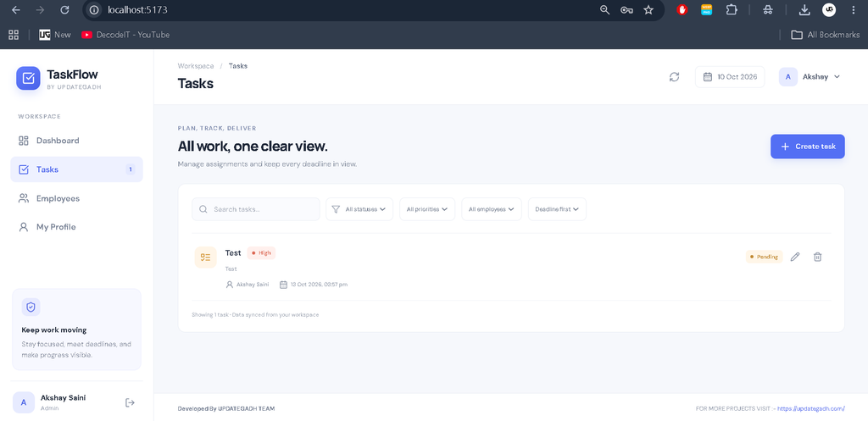Image resolution: width=868 pixels, height=421 pixels.
Task: Bookmark this page with the star icon
Action: [x=648, y=10]
